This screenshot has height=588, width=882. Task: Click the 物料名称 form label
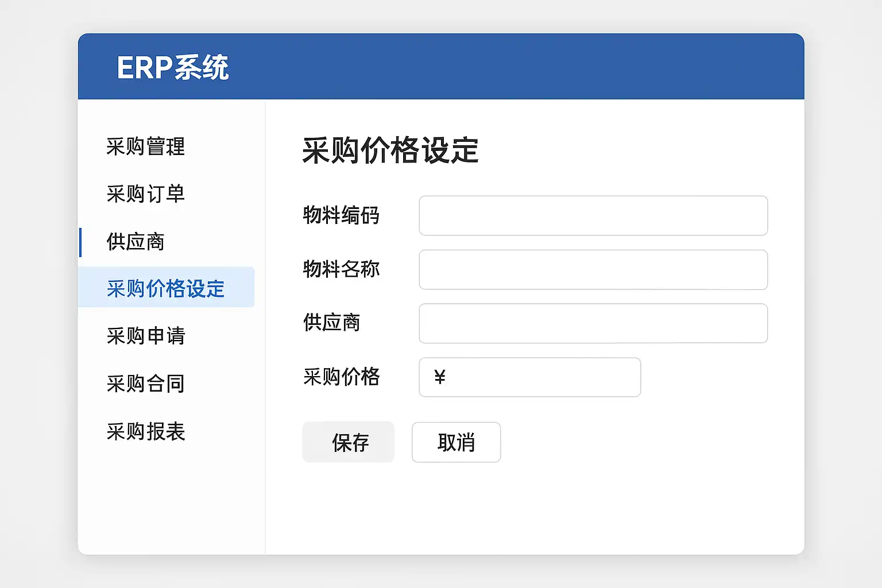point(341,269)
